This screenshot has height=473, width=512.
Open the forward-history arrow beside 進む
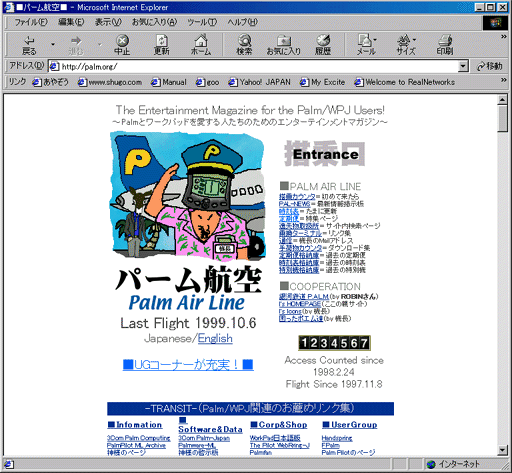[99, 44]
